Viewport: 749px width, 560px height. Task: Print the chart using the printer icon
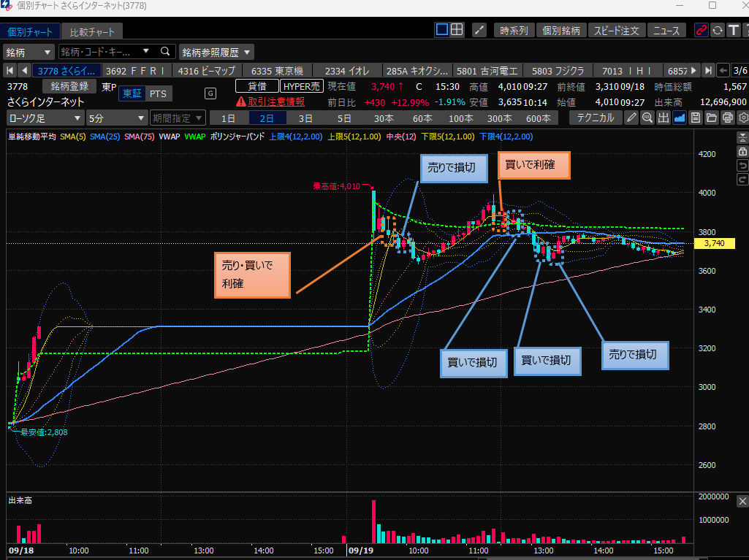[728, 118]
